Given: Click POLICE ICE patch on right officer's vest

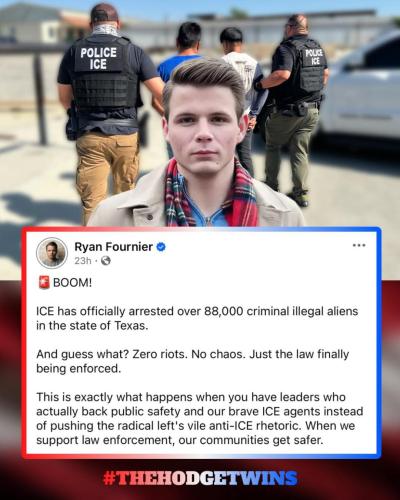Looking at the screenshot, I should (314, 57).
